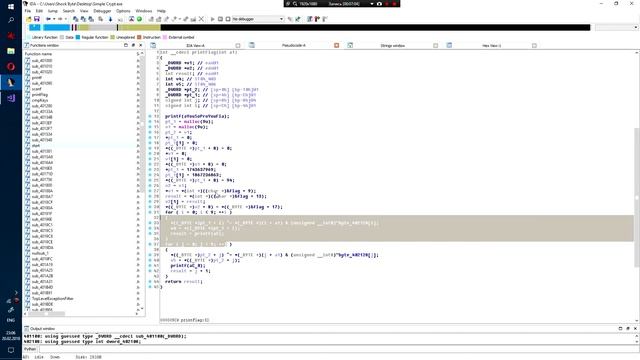This screenshot has height=360, width=640.
Task: Open the Edit menu
Action: pos(39,11)
